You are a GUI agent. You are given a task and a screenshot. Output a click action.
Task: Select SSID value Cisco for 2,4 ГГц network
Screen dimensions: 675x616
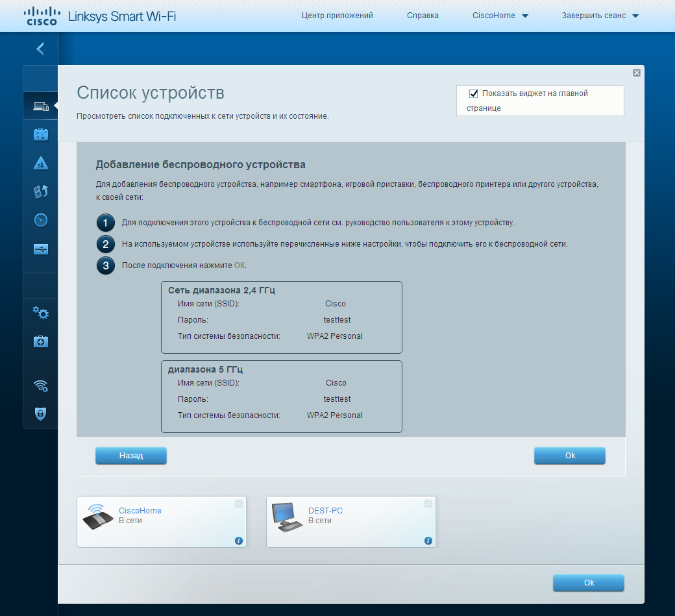tap(336, 304)
